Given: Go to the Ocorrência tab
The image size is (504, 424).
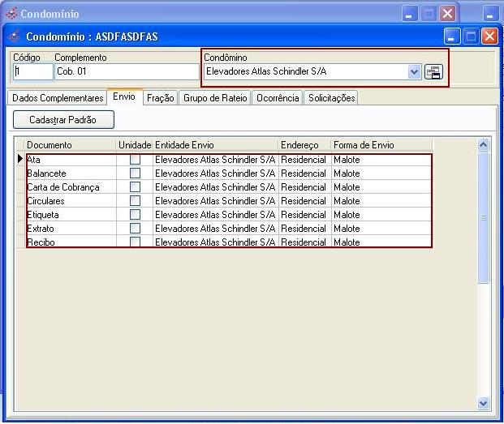Looking at the screenshot, I should pyautogui.click(x=278, y=98).
